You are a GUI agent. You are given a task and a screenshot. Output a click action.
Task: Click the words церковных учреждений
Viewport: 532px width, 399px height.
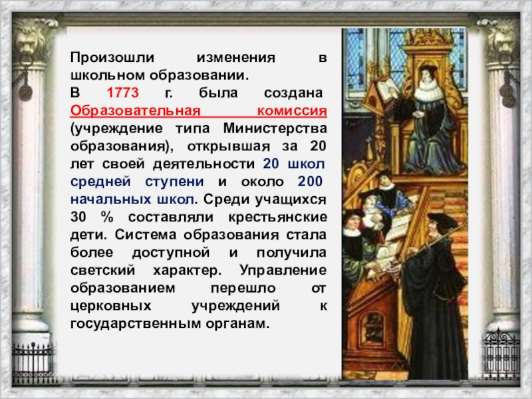[175, 306]
